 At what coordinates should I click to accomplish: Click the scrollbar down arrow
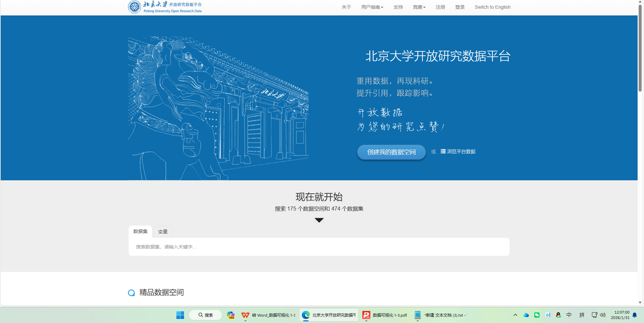(640, 303)
